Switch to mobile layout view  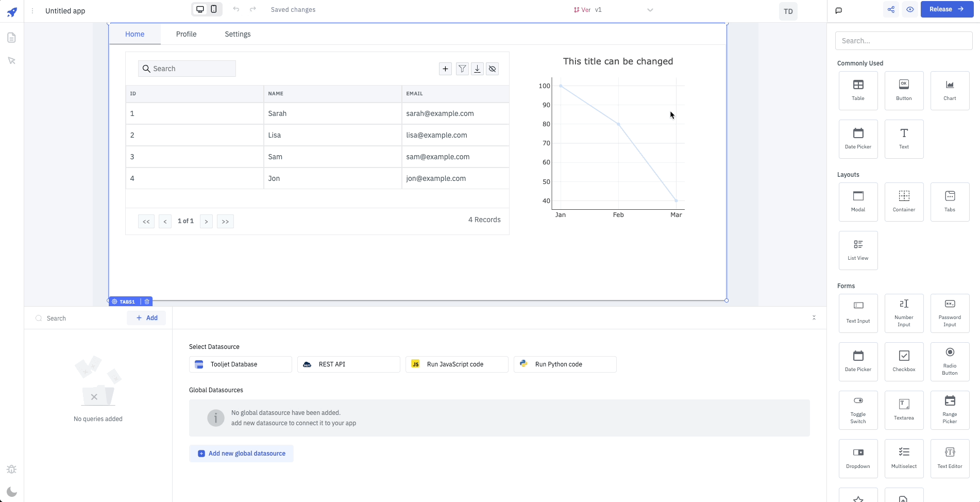coord(214,9)
